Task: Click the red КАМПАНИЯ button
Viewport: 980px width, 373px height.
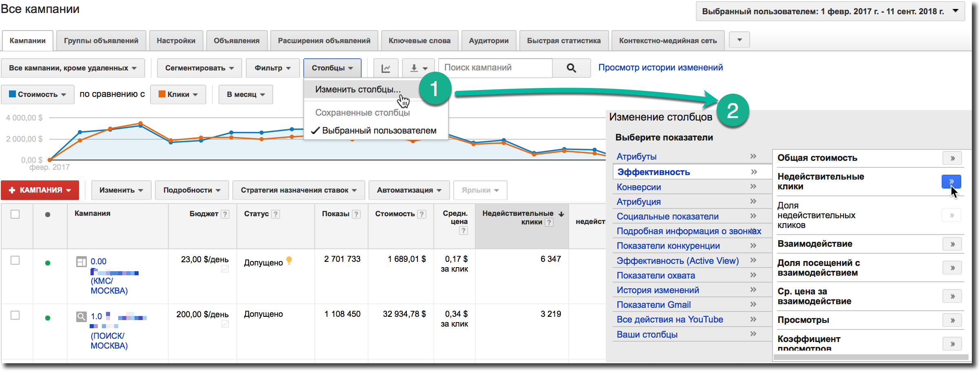Action: pos(40,190)
